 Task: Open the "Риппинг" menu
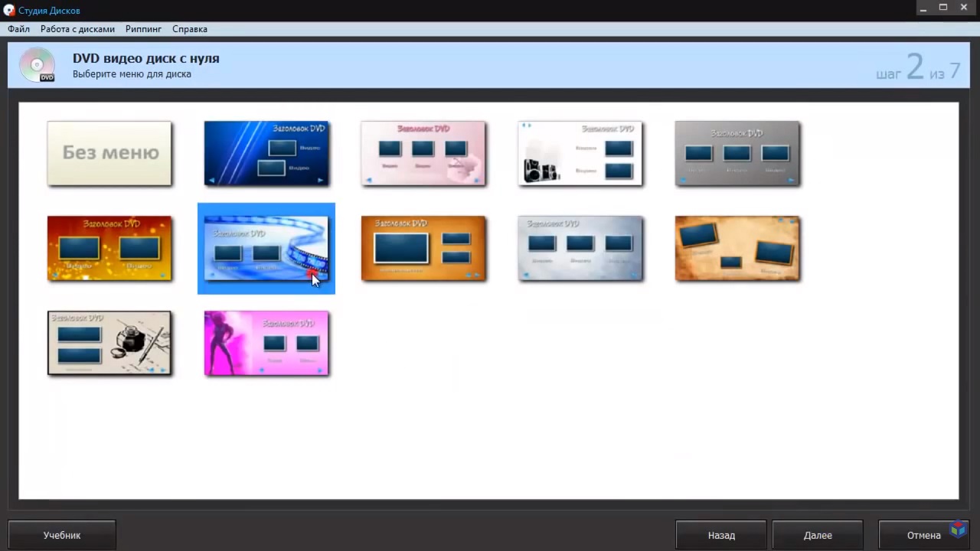[143, 29]
